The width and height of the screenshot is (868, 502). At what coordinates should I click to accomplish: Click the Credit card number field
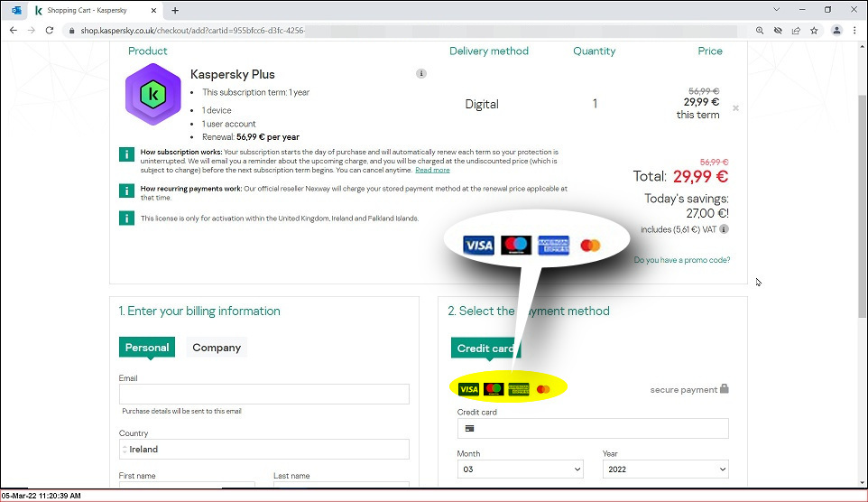[593, 428]
